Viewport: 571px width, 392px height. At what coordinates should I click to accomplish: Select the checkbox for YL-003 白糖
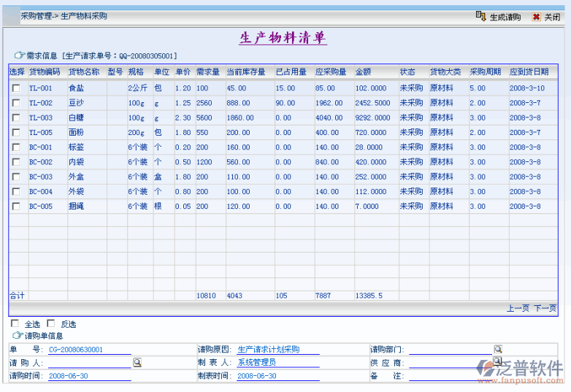(16, 118)
